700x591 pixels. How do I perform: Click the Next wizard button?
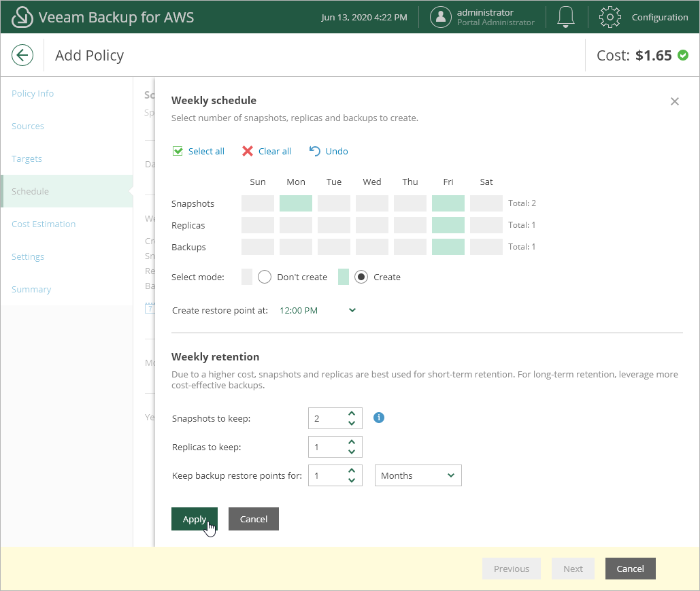pyautogui.click(x=573, y=569)
